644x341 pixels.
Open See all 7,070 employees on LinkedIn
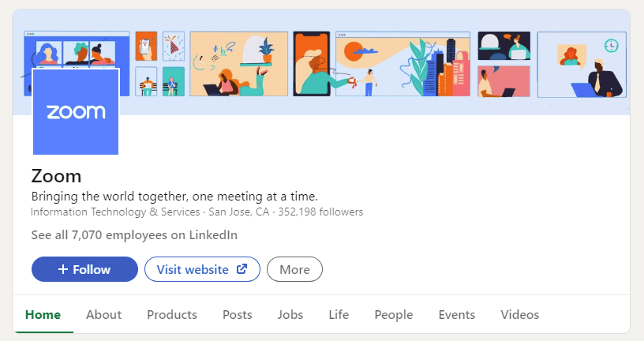(x=134, y=235)
